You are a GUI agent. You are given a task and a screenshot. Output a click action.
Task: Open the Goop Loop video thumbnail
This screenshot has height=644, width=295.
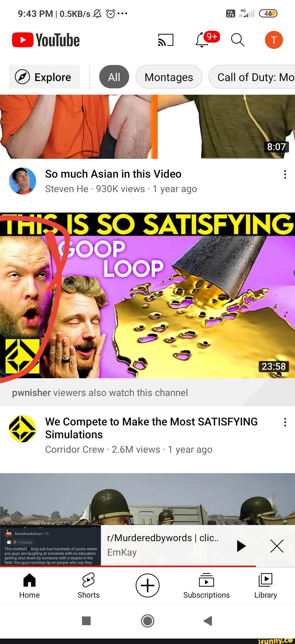click(147, 295)
